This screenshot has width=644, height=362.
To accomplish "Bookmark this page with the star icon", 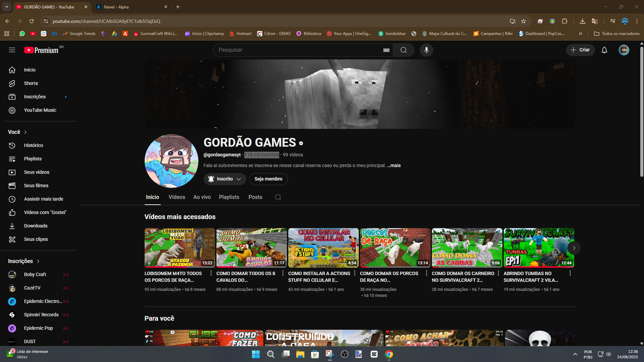I will point(523,21).
